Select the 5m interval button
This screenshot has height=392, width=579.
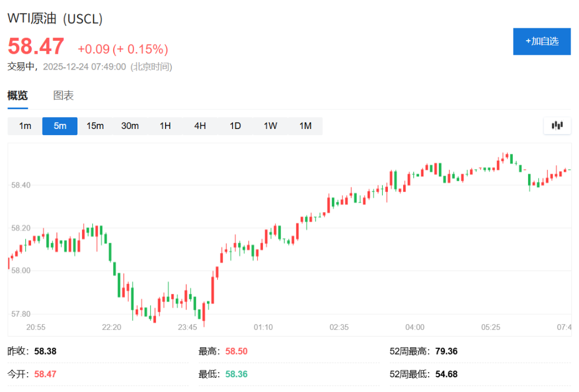click(60, 126)
